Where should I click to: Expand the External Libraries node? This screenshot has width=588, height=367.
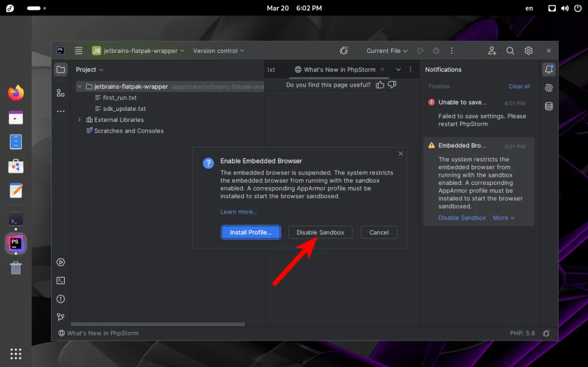click(80, 119)
